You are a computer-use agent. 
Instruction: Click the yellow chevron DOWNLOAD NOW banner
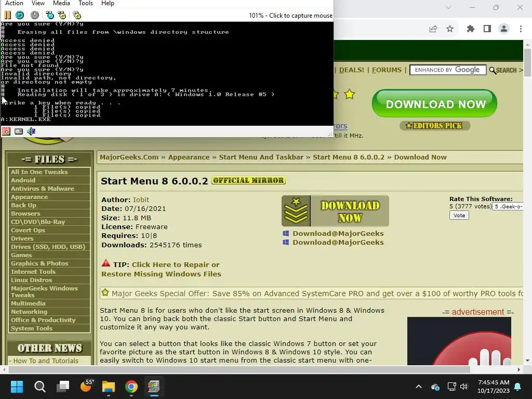(335, 211)
